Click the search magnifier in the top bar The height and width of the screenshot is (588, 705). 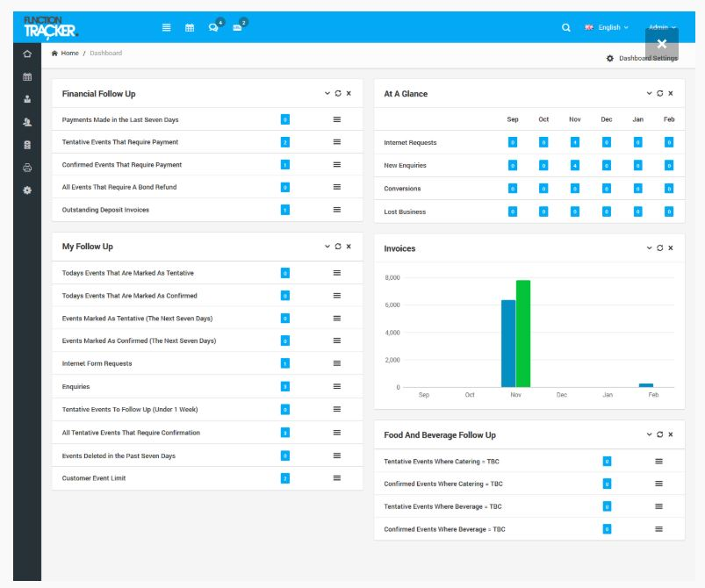[567, 26]
